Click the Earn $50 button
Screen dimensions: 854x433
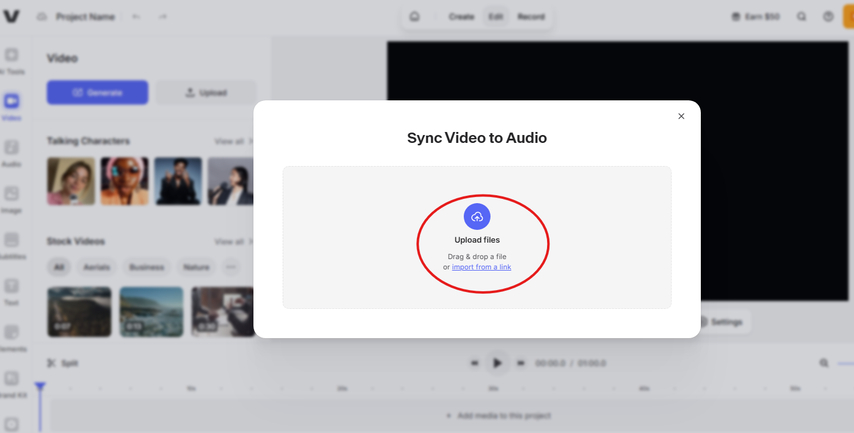pyautogui.click(x=756, y=17)
